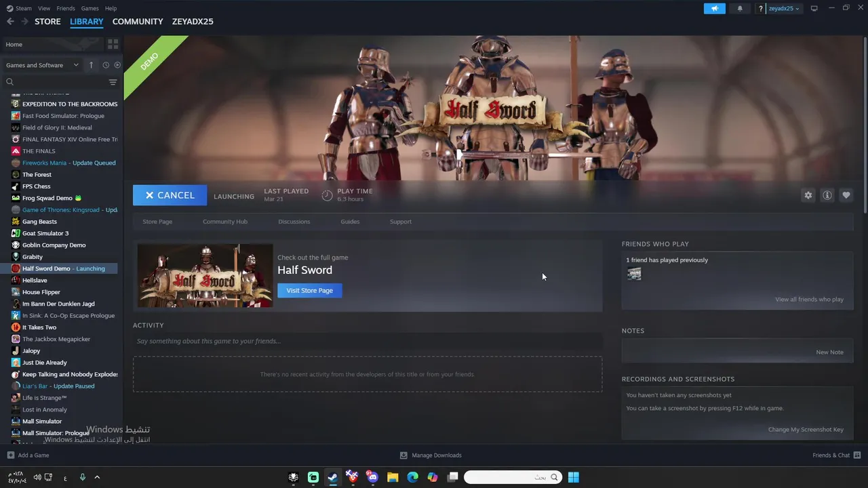Open the ZEYADX25 profile tab
Image resolution: width=868 pixels, height=488 pixels.
(193, 22)
